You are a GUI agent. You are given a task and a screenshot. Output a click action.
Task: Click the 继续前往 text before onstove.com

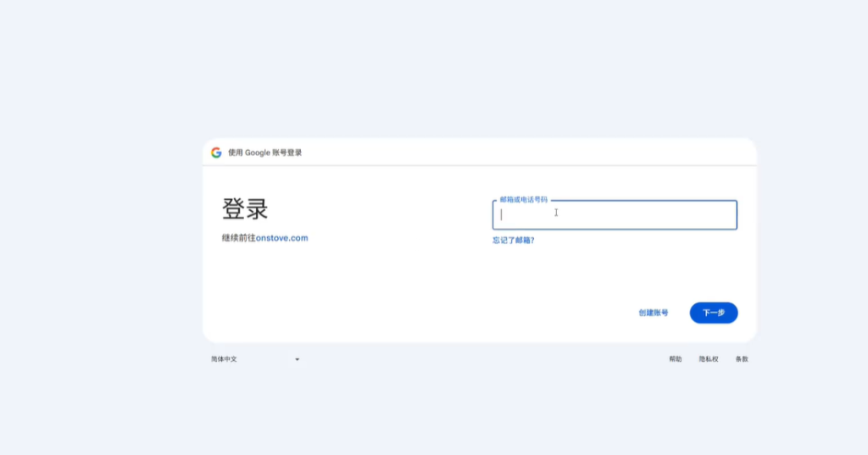point(238,238)
